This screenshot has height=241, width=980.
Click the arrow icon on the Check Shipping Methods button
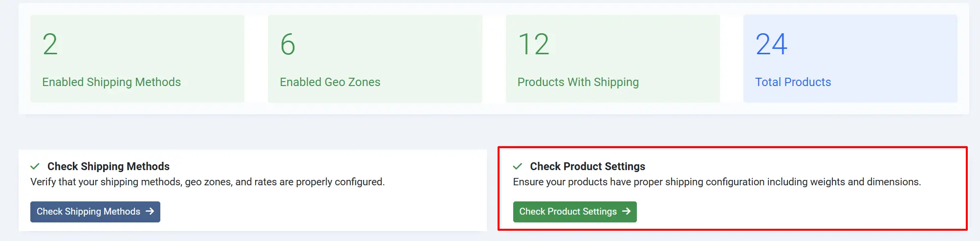tap(150, 211)
